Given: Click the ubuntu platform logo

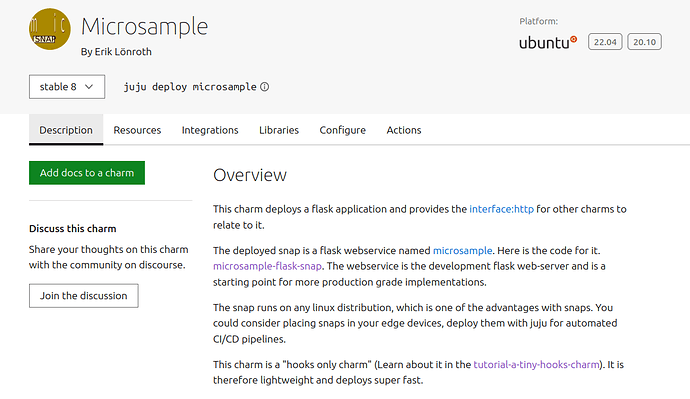Looking at the screenshot, I should 548,42.
